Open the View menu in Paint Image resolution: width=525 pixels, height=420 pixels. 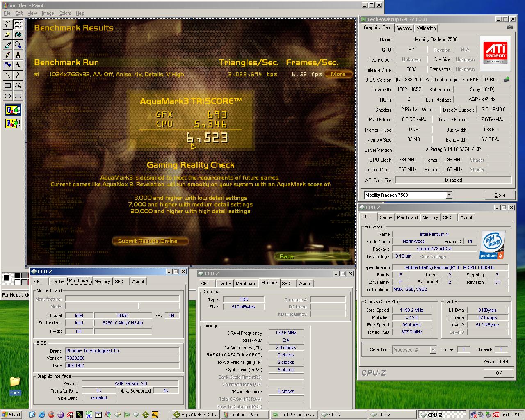point(32,13)
